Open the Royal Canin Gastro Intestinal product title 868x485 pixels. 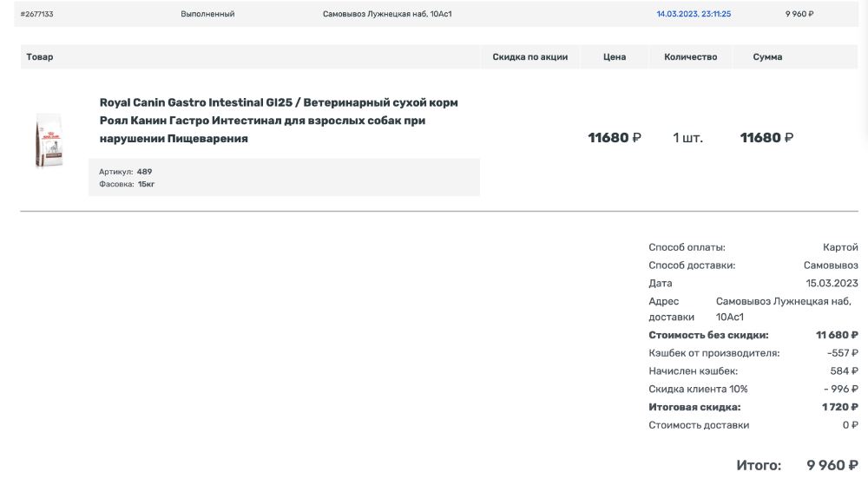tap(279, 121)
